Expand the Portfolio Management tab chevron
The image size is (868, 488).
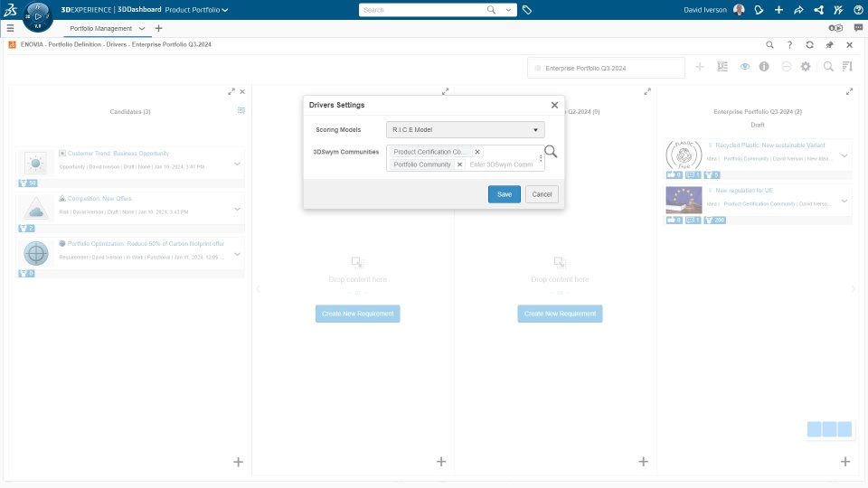click(142, 28)
